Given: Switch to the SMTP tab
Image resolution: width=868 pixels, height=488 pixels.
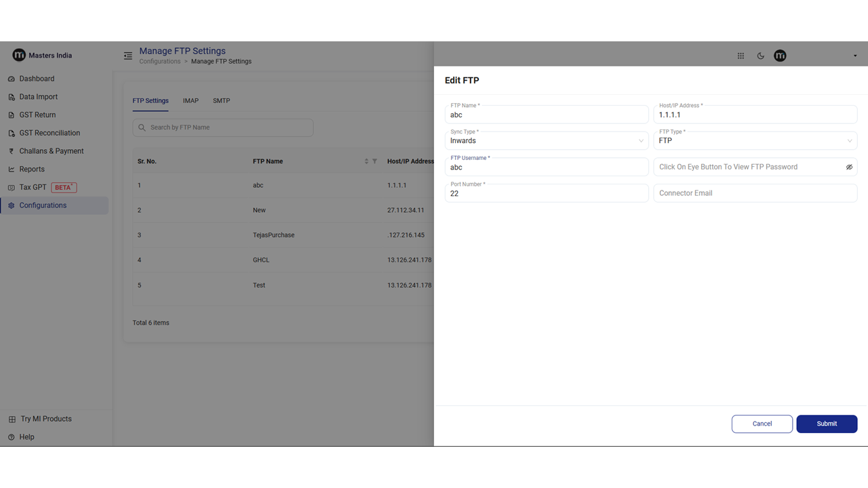Looking at the screenshot, I should [221, 101].
